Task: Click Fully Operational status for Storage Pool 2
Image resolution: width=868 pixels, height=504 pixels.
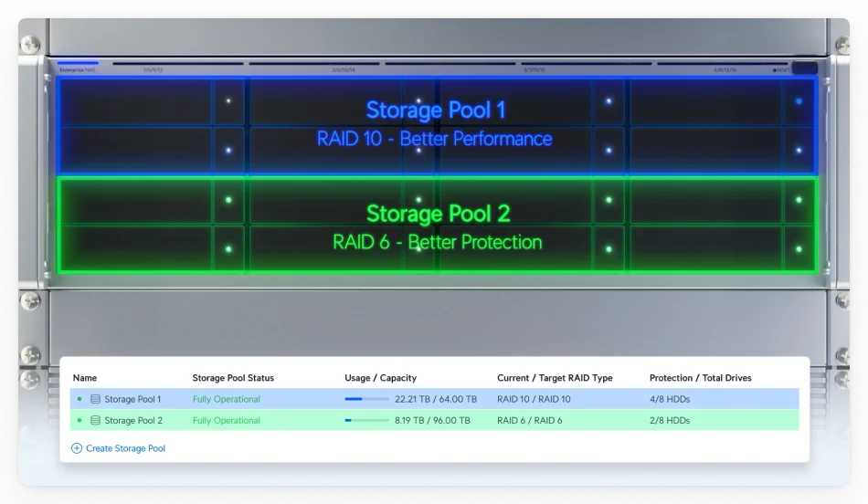Action: [227, 421]
